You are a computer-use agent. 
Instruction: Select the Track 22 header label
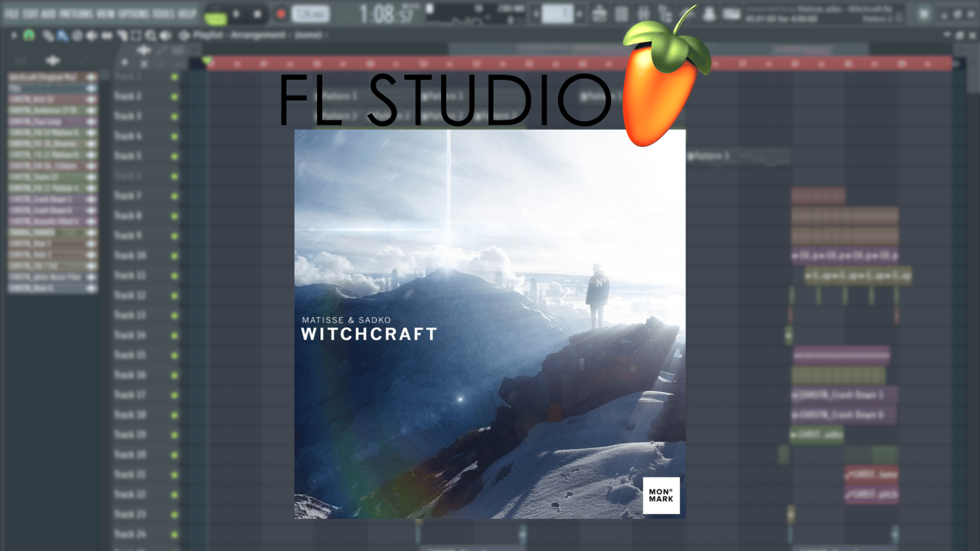(x=130, y=494)
